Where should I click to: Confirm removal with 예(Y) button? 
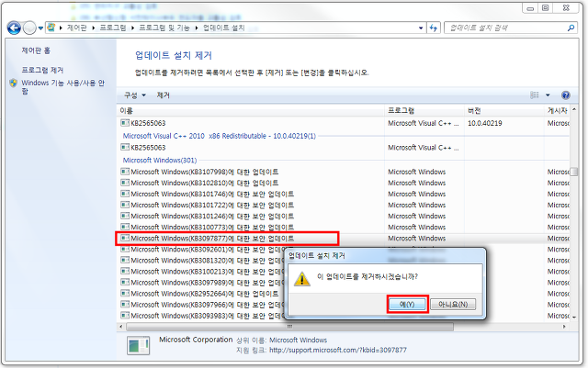pyautogui.click(x=407, y=304)
